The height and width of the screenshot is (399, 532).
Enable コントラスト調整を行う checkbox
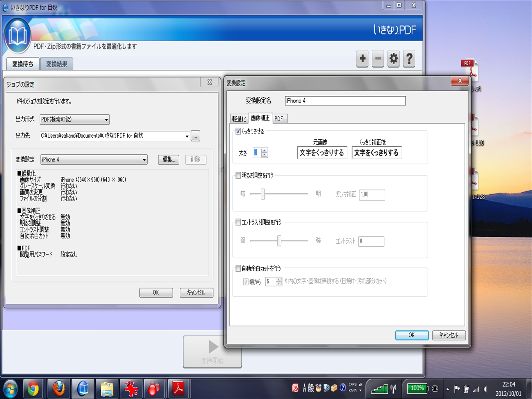click(x=238, y=222)
